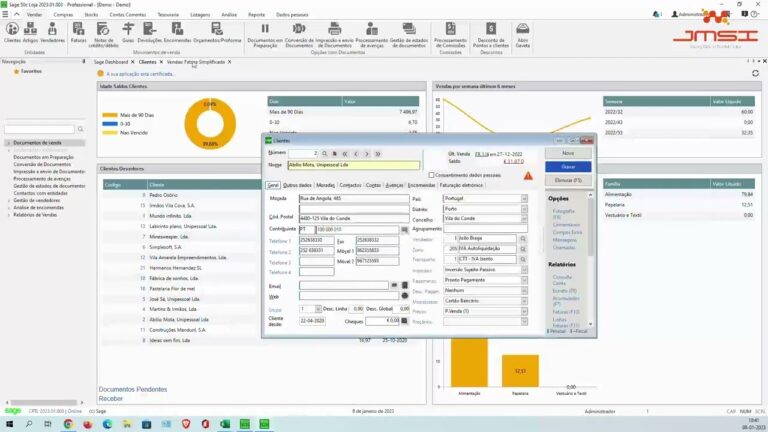Tick Consentimento dados pessoais checkbox
This screenshot has width=768, height=432.
(431, 175)
